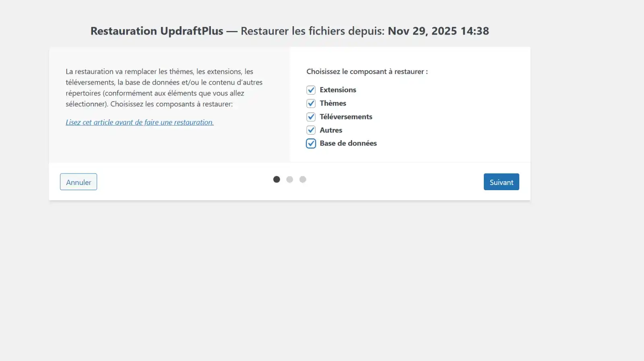Screen dimensions: 644x361
Task: Toggle the Thèmes checkbox off
Action: coord(311,104)
